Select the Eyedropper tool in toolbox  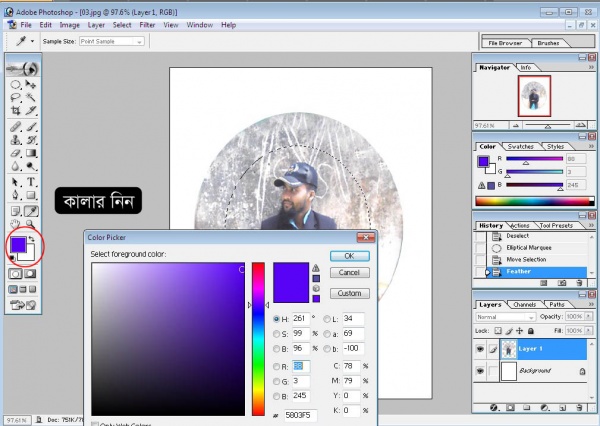pos(31,211)
